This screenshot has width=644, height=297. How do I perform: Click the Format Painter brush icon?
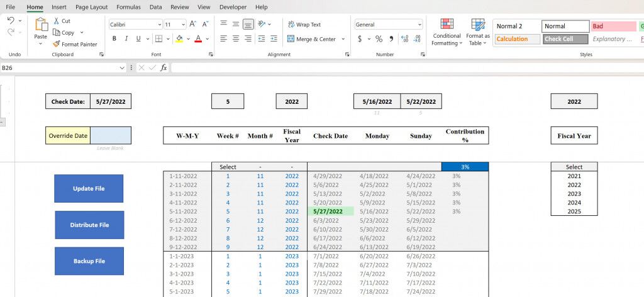57,44
